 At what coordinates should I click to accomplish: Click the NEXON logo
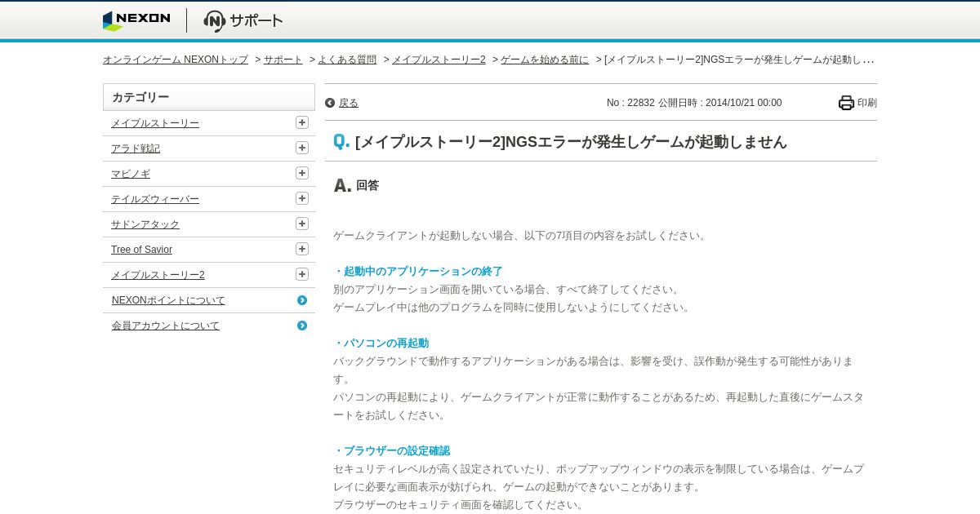tap(136, 20)
